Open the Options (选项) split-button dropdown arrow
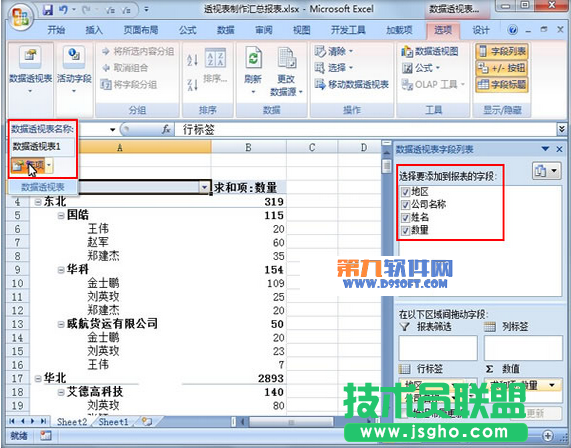 (x=49, y=166)
